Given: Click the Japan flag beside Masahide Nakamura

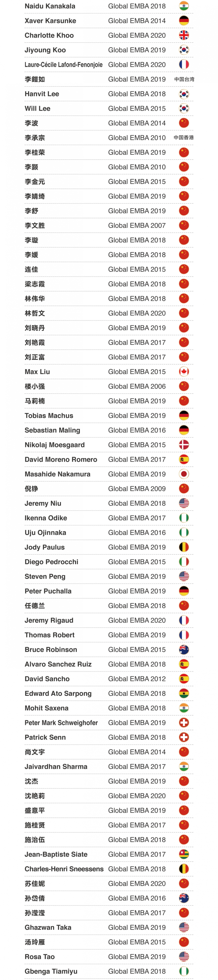Looking at the screenshot, I should (184, 474).
